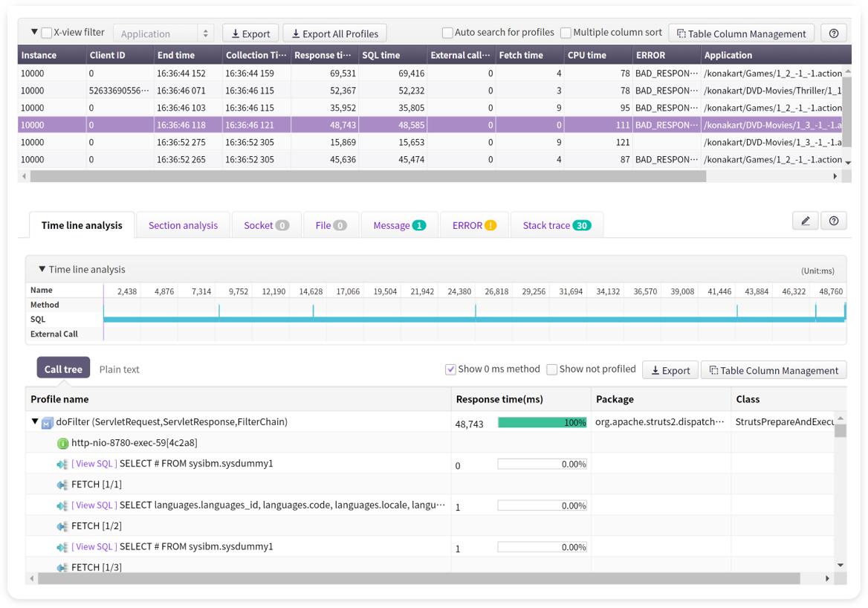Click the doFilter 100% response time bar

pyautogui.click(x=542, y=422)
